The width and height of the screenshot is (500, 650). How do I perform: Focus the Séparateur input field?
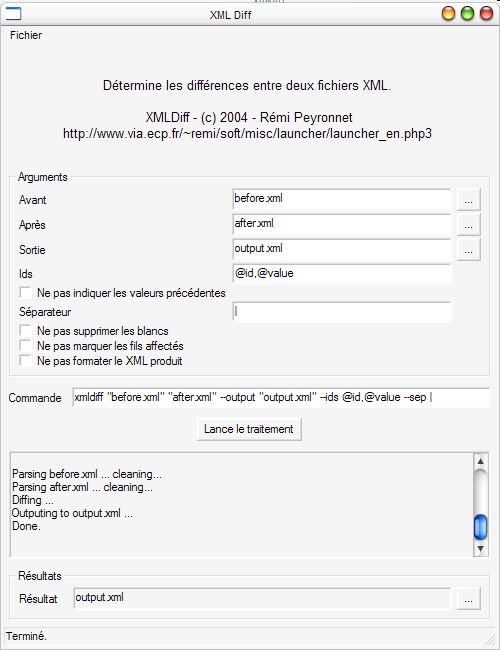pyautogui.click(x=342, y=312)
